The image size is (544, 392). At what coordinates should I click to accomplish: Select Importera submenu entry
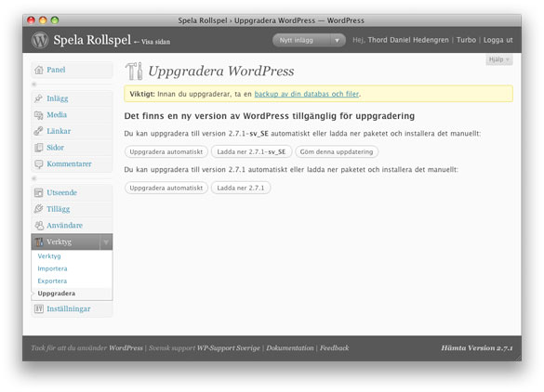pyautogui.click(x=52, y=268)
